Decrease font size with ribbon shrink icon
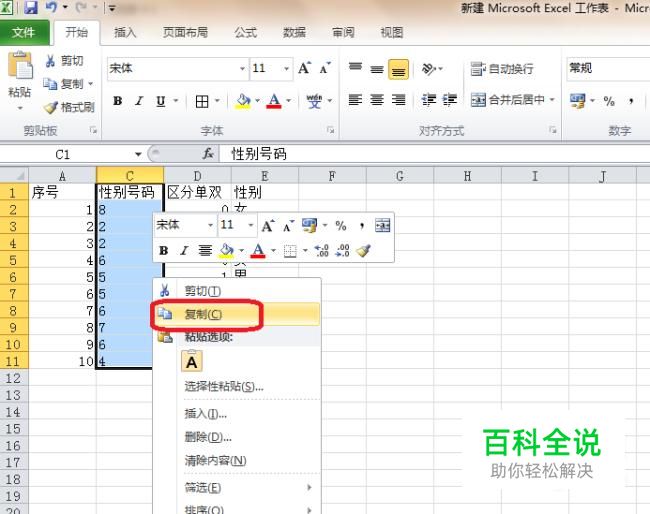The width and height of the screenshot is (650, 514). pos(325,68)
